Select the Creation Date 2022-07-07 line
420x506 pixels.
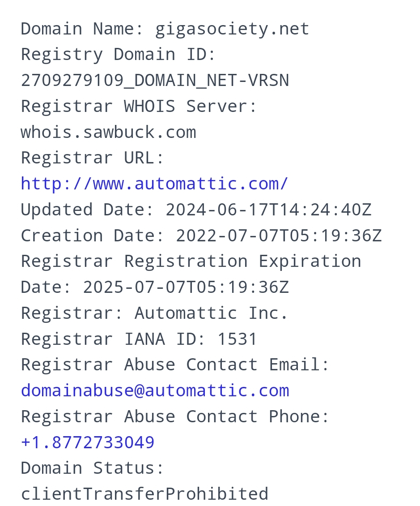pos(201,236)
